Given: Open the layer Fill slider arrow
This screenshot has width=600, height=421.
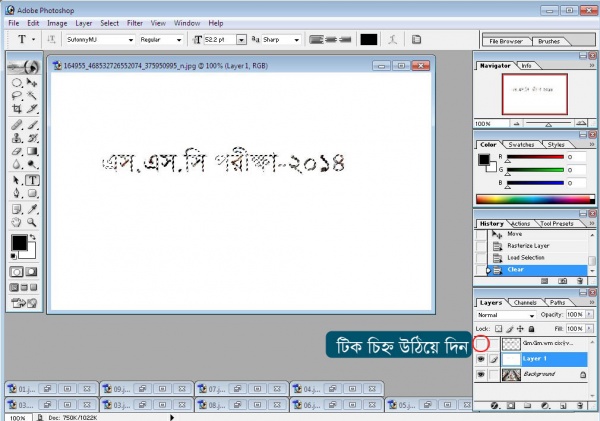Looking at the screenshot, I should pos(590,328).
